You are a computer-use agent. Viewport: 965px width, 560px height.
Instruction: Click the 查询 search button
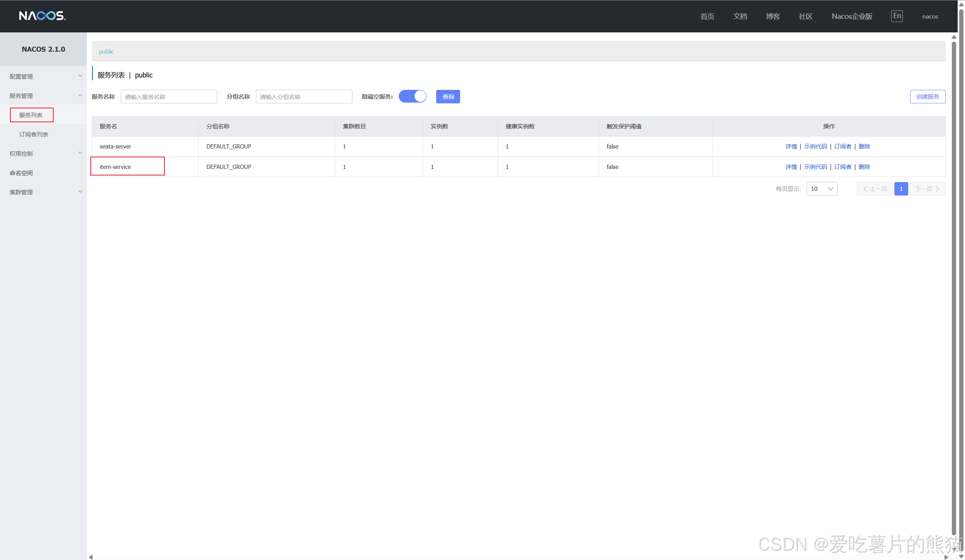(448, 97)
